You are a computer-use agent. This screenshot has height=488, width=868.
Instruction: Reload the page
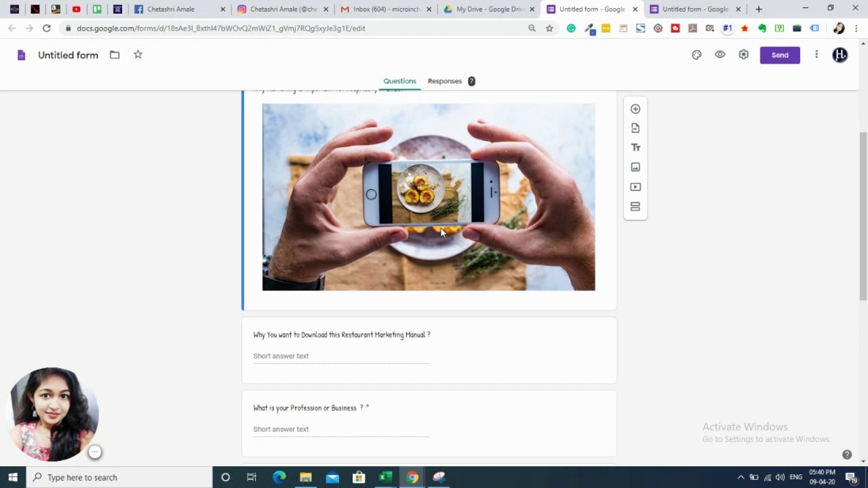click(x=46, y=28)
